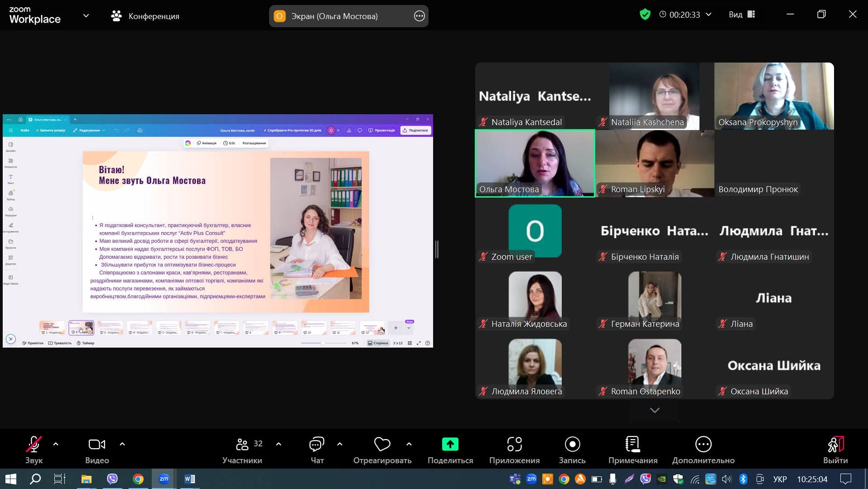Open the Дополнительно more options icon
Viewport: 868px width, 489px height.
pyautogui.click(x=703, y=445)
